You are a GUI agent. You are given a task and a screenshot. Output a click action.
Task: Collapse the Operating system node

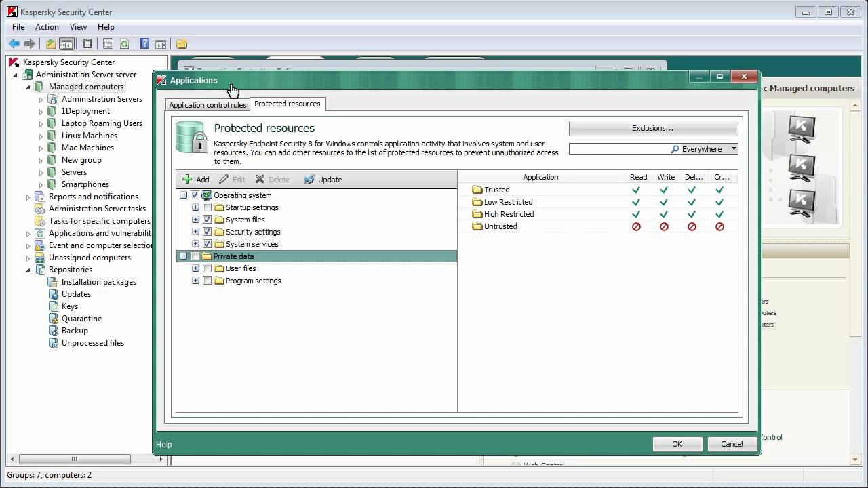coord(183,195)
